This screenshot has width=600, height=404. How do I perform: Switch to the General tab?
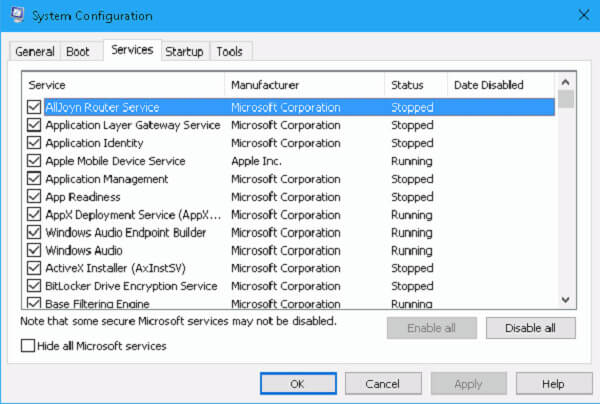[35, 51]
